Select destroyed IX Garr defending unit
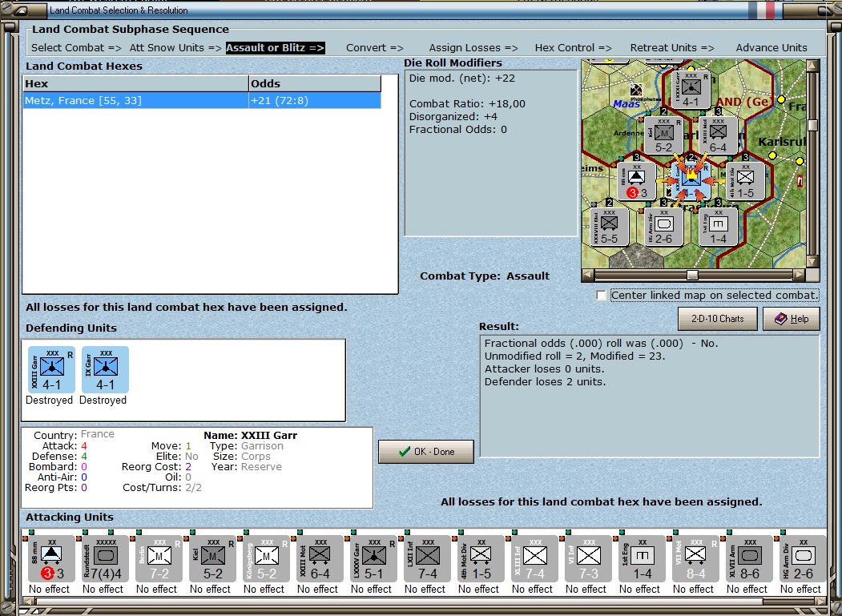The image size is (842, 616). pos(105,369)
